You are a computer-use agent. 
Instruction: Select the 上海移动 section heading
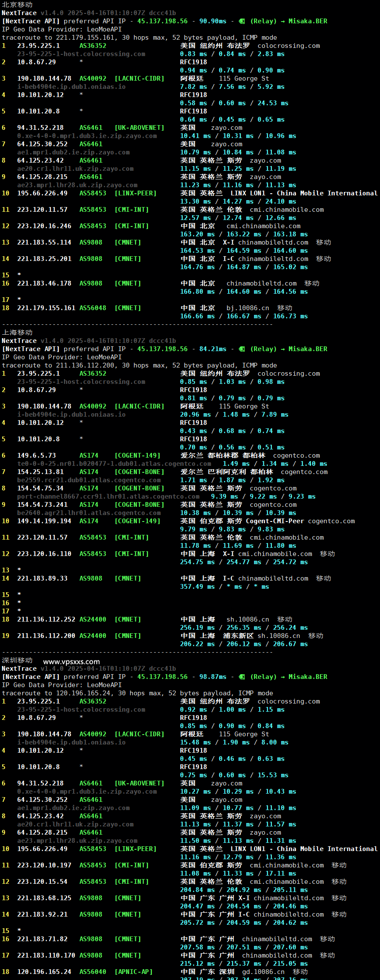pyautogui.click(x=17, y=332)
